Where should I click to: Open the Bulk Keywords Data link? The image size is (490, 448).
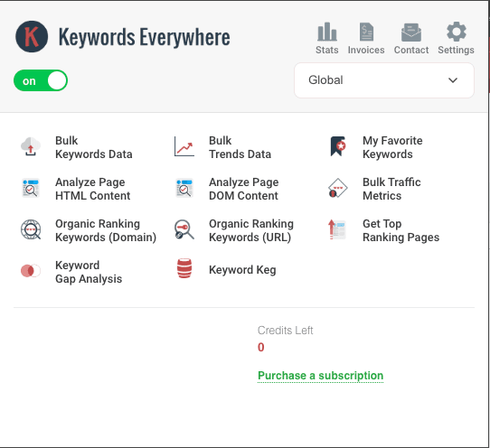(x=94, y=147)
